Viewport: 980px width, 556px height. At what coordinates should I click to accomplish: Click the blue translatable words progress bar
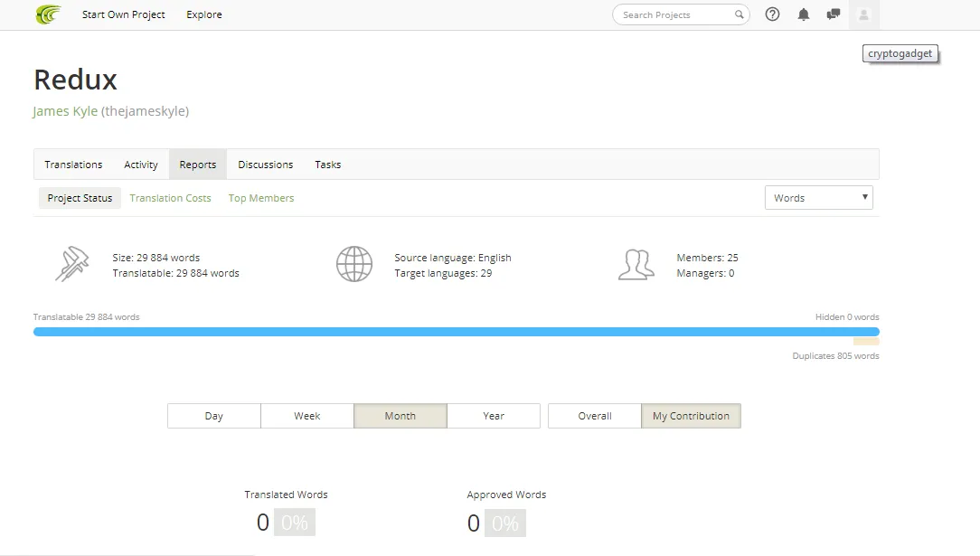coord(457,332)
